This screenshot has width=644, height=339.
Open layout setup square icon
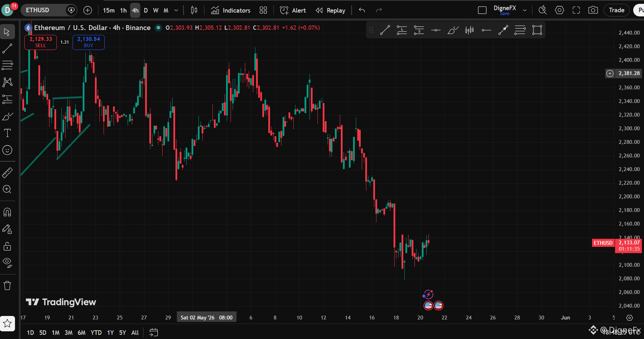[x=482, y=10]
